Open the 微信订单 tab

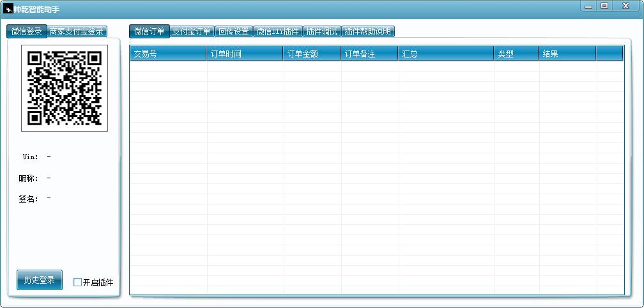click(149, 31)
